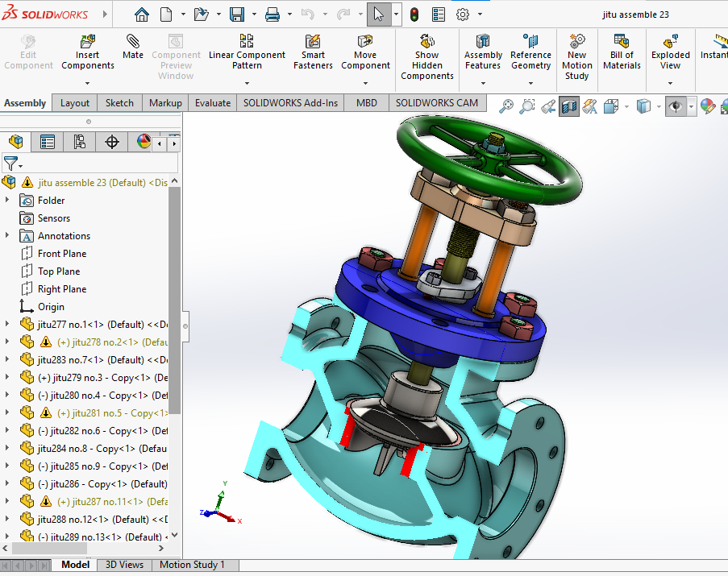The height and width of the screenshot is (576, 728).
Task: Click Previous View icon
Action: 548,106
